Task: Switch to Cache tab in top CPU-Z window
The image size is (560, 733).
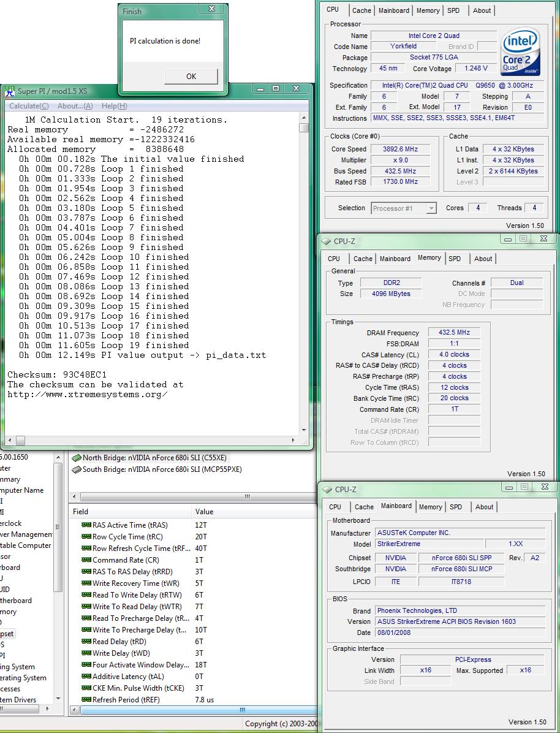Action: pyautogui.click(x=361, y=10)
